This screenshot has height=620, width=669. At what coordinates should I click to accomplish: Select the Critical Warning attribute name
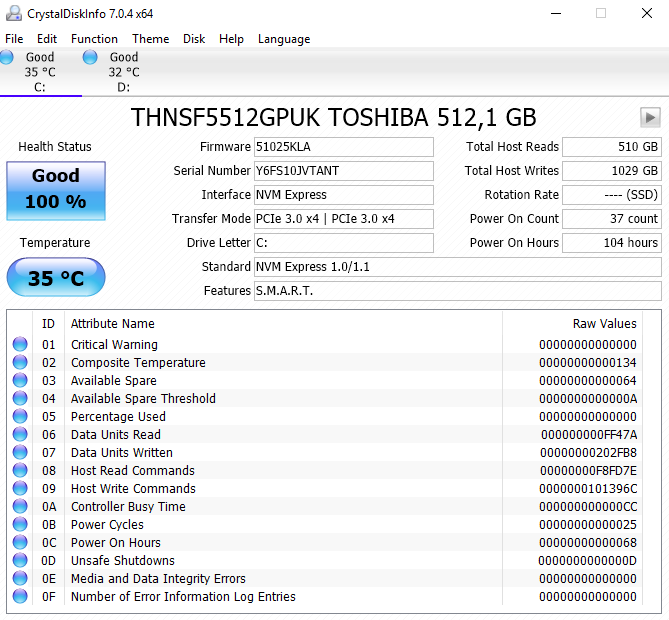tap(114, 344)
